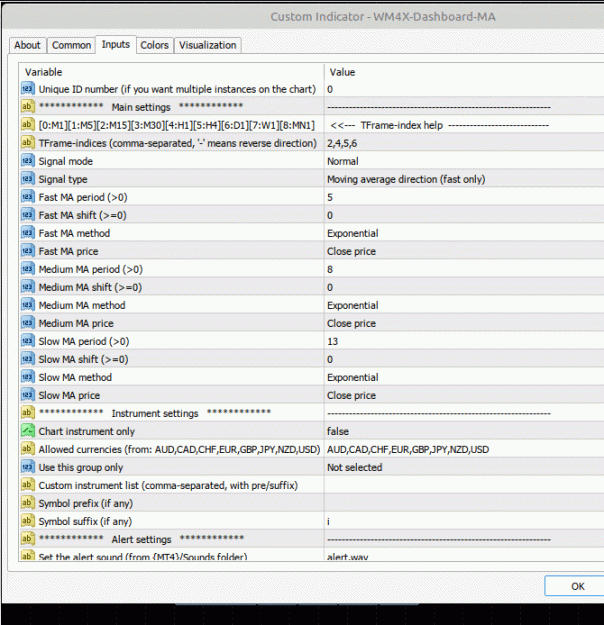Click the icon beside Medium MA shift
This screenshot has height=625, width=604.
(28, 287)
